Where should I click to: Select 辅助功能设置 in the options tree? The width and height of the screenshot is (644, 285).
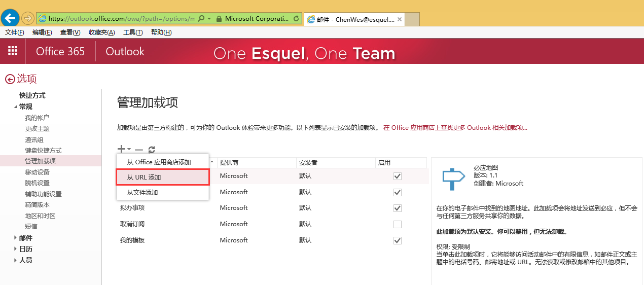pyautogui.click(x=43, y=194)
